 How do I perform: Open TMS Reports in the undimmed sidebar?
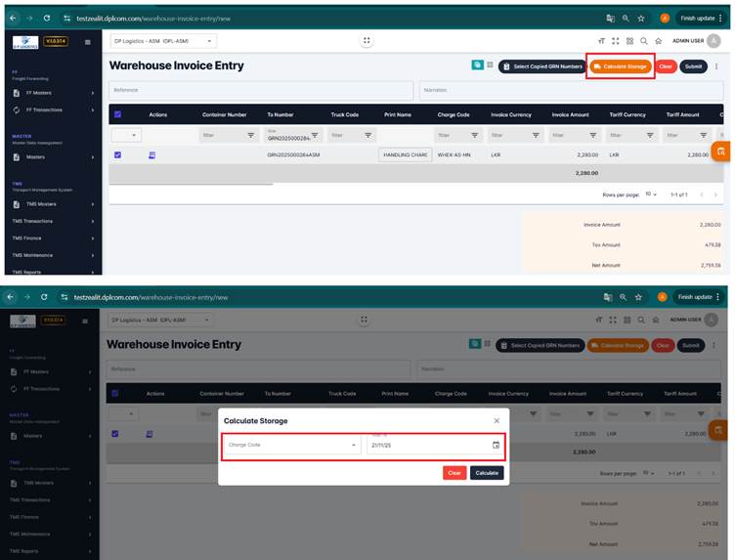(53, 272)
